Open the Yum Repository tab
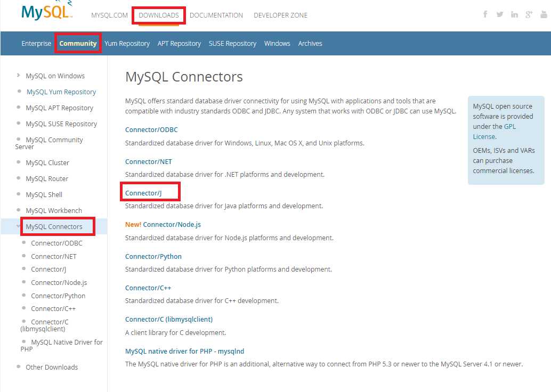 point(127,44)
